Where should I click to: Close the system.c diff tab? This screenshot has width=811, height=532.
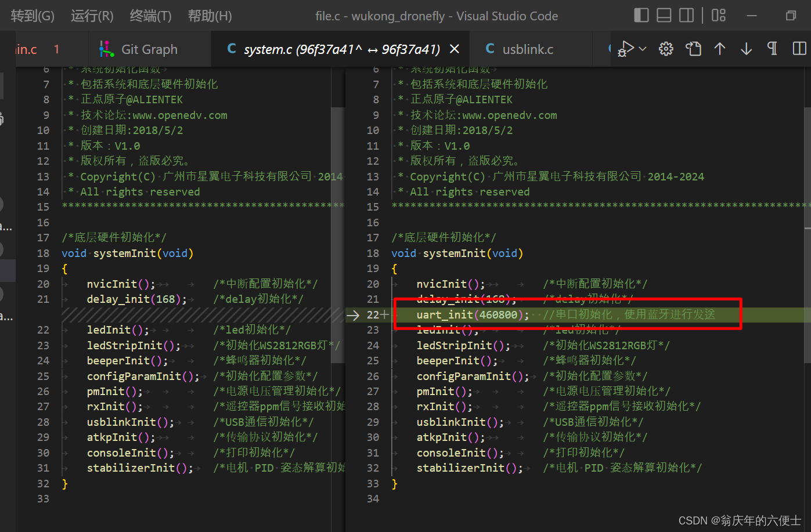(455, 49)
